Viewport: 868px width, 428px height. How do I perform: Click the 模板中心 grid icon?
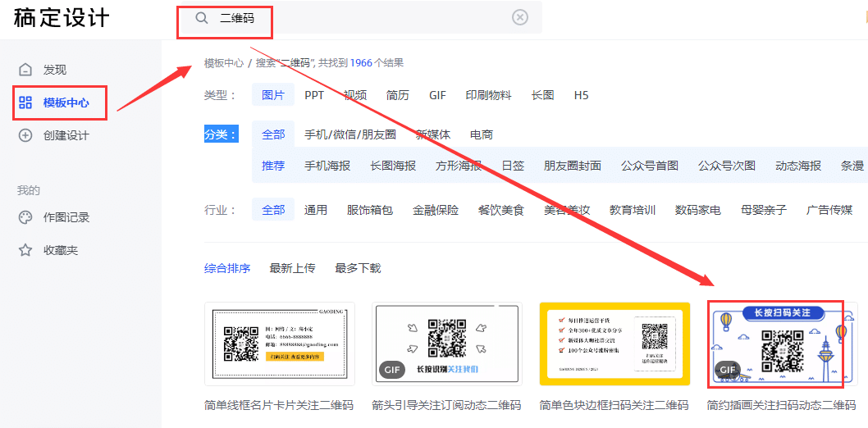pos(25,102)
